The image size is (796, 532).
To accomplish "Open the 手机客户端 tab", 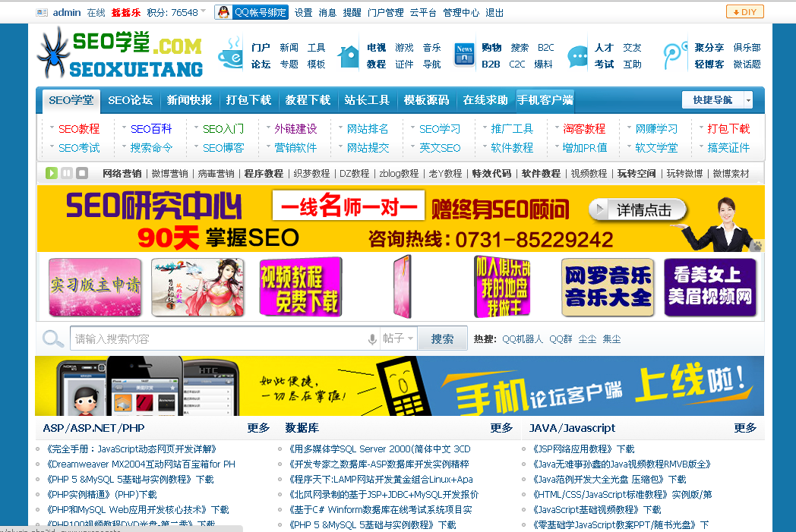I will coord(545,100).
